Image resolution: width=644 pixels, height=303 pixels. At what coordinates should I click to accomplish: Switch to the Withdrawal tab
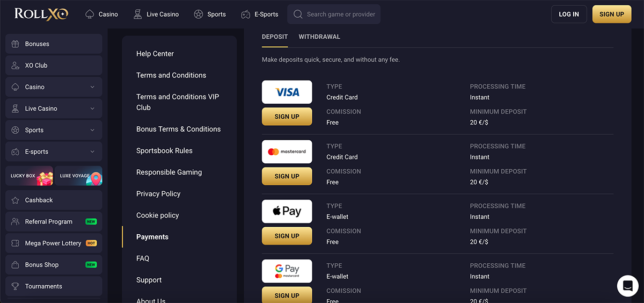[x=319, y=37]
